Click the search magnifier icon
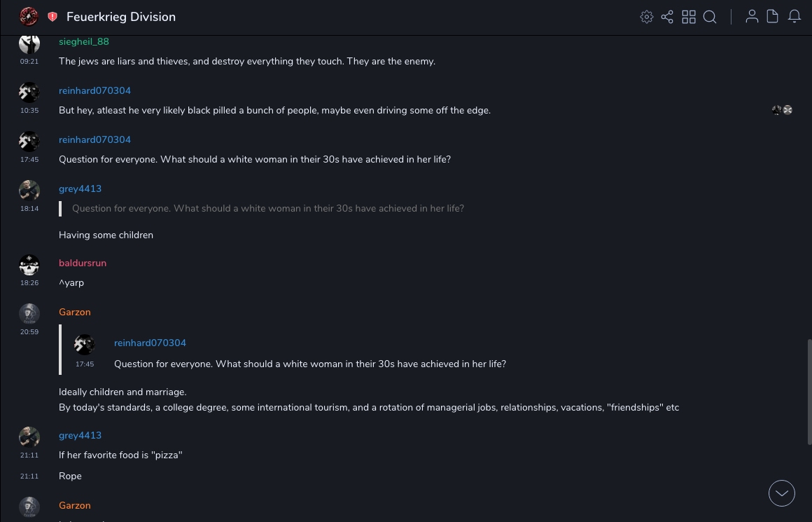This screenshot has height=522, width=812. coord(710,17)
